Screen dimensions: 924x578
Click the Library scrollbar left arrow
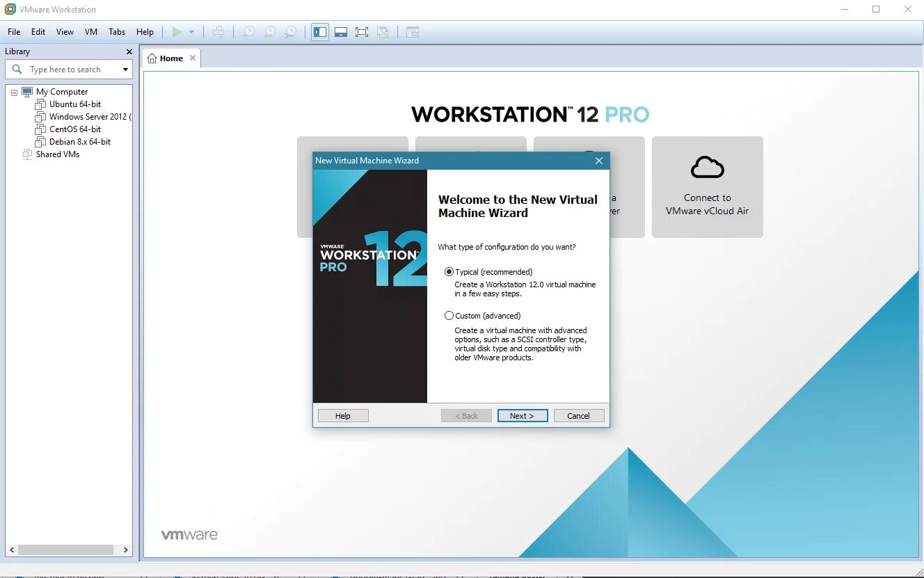pyautogui.click(x=10, y=549)
